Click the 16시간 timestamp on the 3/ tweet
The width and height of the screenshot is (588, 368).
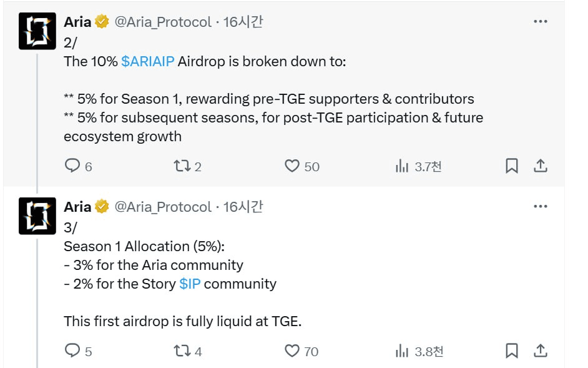tap(243, 207)
